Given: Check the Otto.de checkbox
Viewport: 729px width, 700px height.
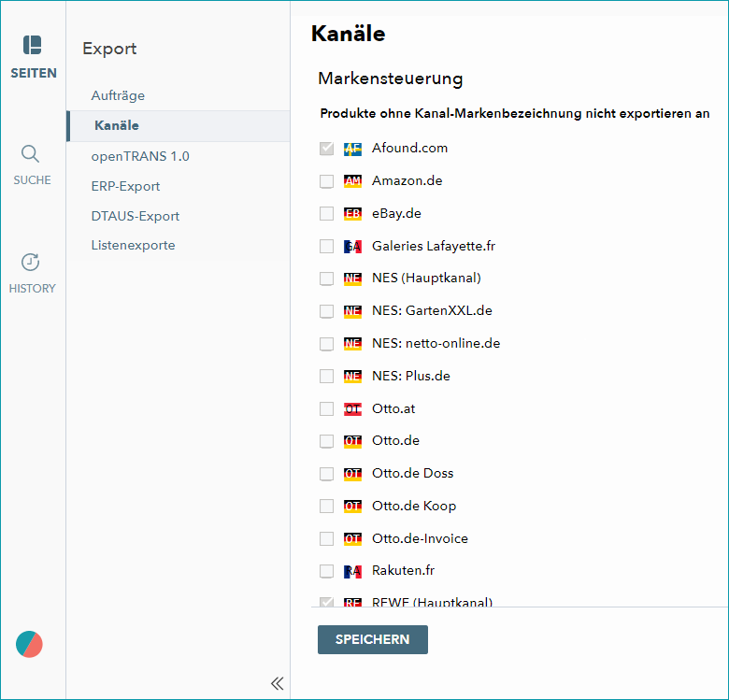Looking at the screenshot, I should [326, 440].
